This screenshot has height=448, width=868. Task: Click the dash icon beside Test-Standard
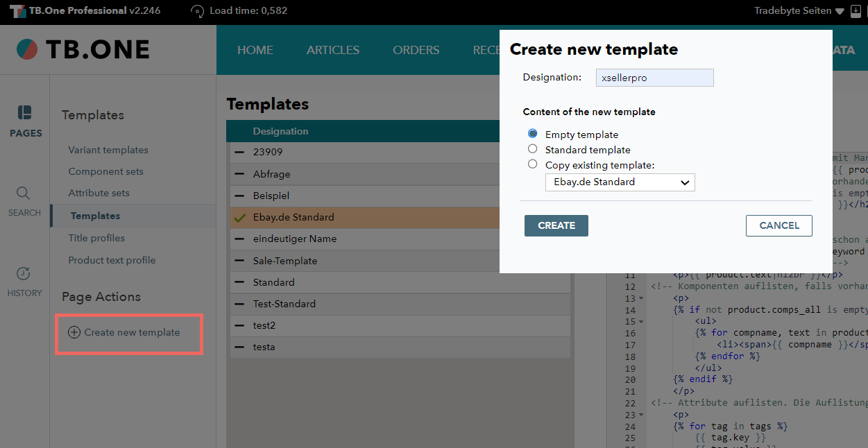click(240, 304)
